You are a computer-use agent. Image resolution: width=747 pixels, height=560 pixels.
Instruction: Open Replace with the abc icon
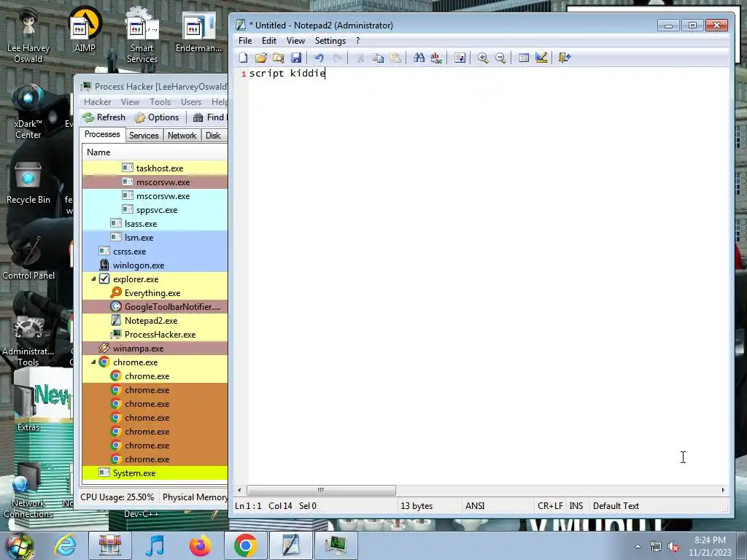point(436,58)
